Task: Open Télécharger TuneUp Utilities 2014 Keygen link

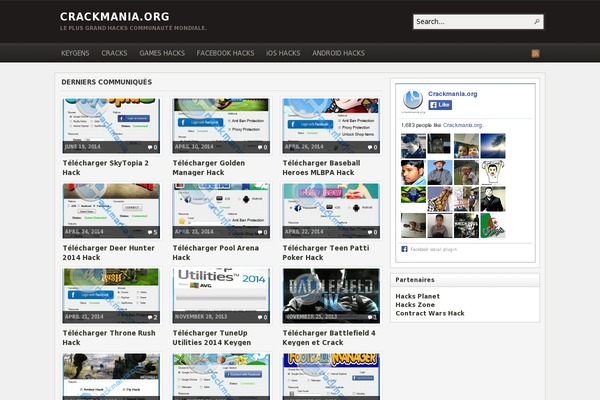Action: click(212, 338)
